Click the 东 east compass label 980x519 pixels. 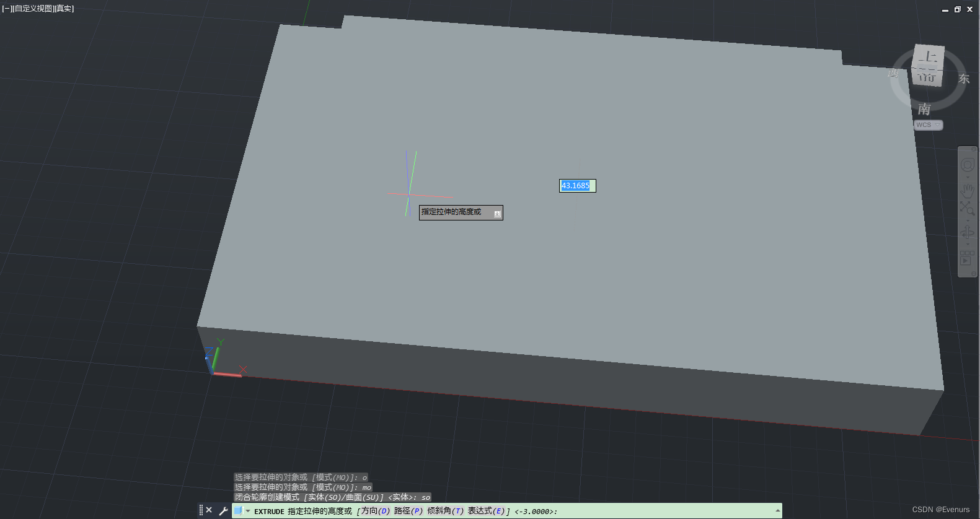(x=964, y=79)
